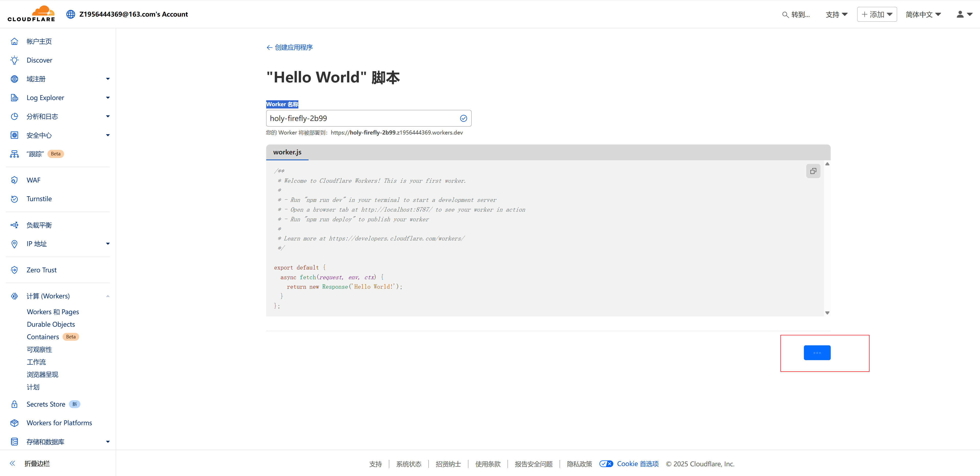Expand the 分析和日志 sidebar section
980x476 pixels.
click(108, 116)
